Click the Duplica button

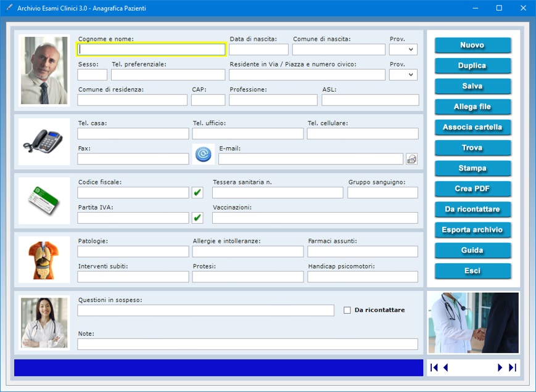[x=472, y=65]
